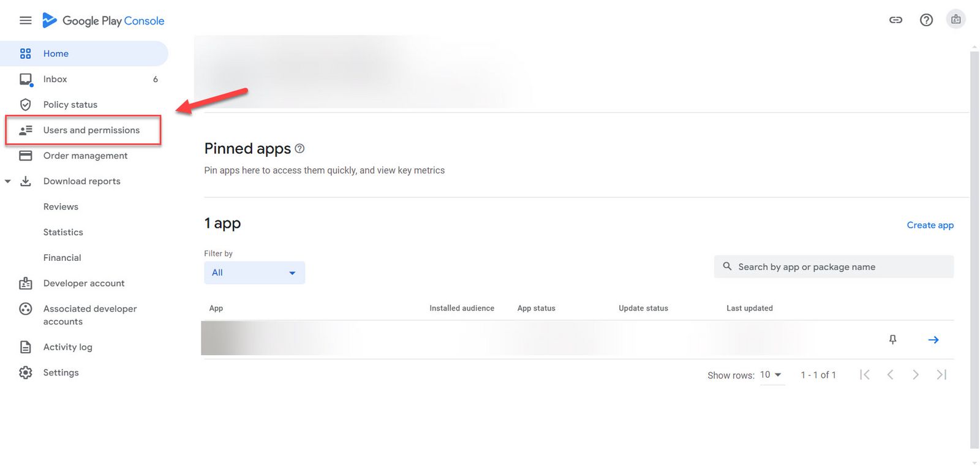Click the Pinned apps help icon
Screen dimensions: 980x469
(x=300, y=149)
